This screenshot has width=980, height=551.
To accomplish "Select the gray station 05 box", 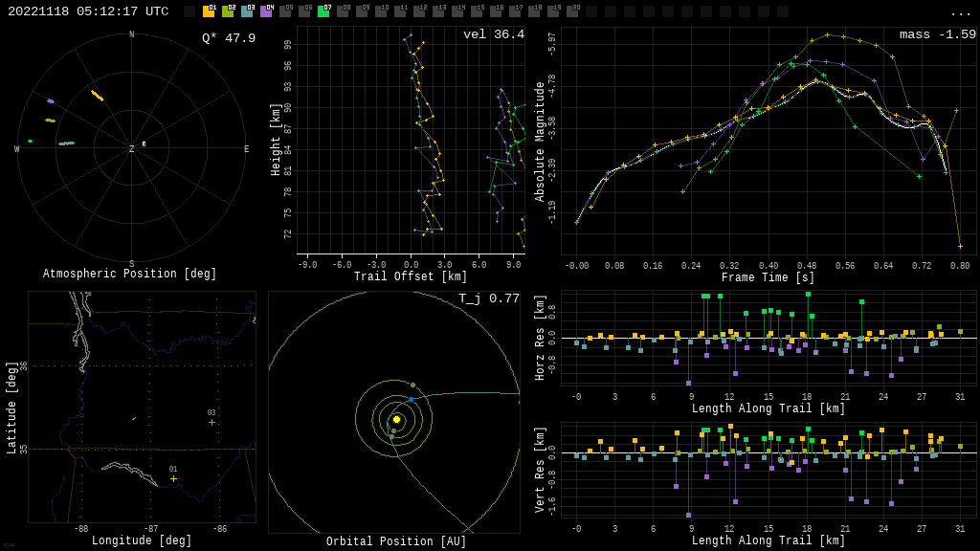I will [x=285, y=11].
